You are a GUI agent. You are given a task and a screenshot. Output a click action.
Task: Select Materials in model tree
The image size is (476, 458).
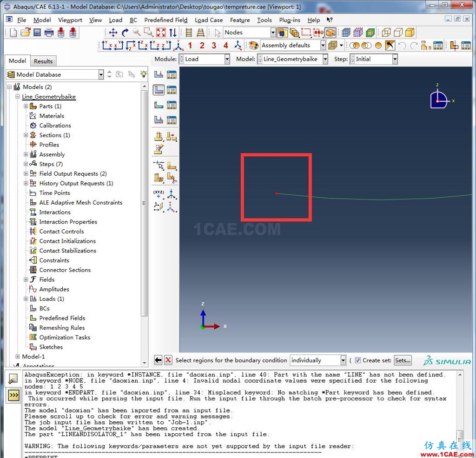click(52, 116)
